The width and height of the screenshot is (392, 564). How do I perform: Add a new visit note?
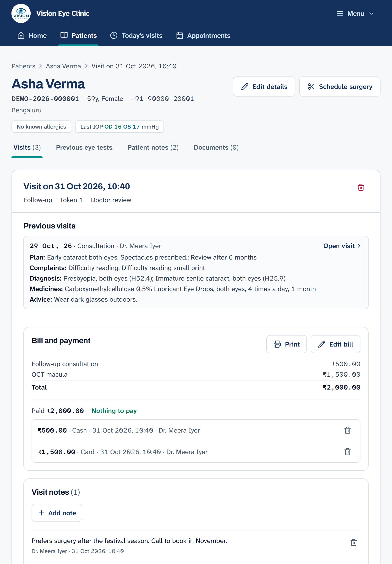coord(57,513)
